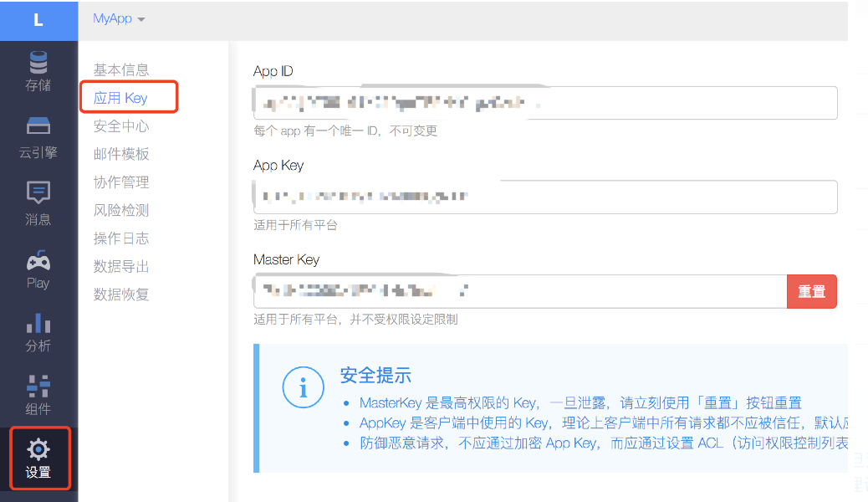
Task: Click the 设置 settings gear icon
Action: coord(38,449)
